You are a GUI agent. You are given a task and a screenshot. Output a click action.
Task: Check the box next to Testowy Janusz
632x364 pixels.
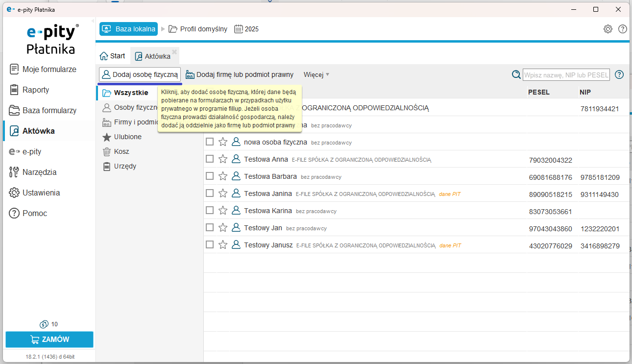click(210, 245)
